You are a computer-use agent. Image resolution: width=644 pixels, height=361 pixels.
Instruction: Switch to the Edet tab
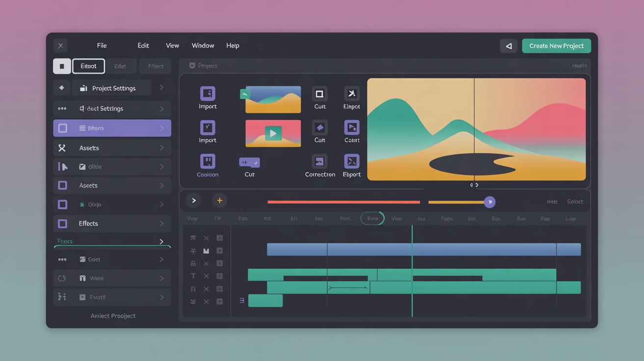pyautogui.click(x=120, y=66)
